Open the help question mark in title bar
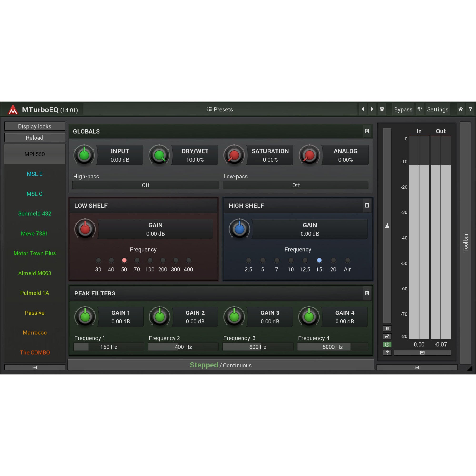Screen dimensions: 476x476 (x=470, y=109)
